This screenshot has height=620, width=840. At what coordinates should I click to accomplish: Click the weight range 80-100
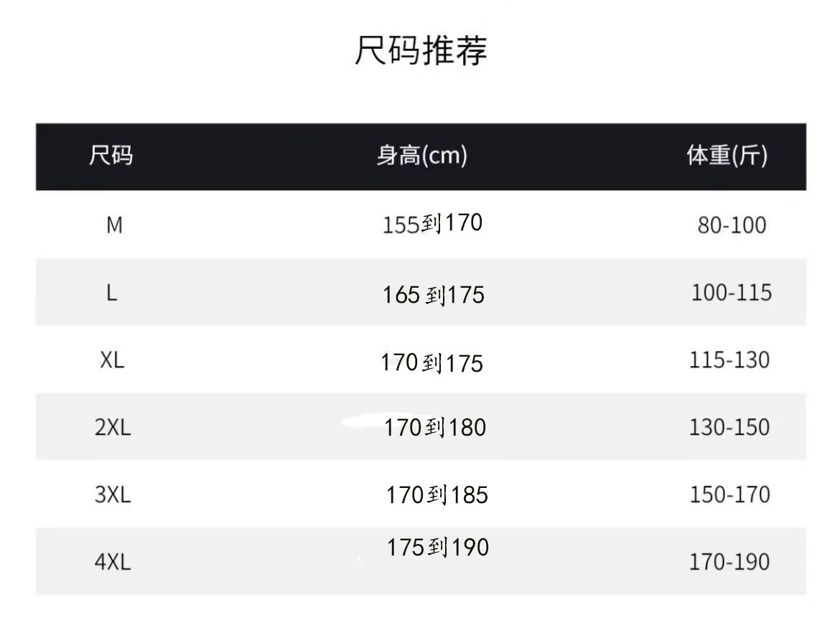click(732, 225)
